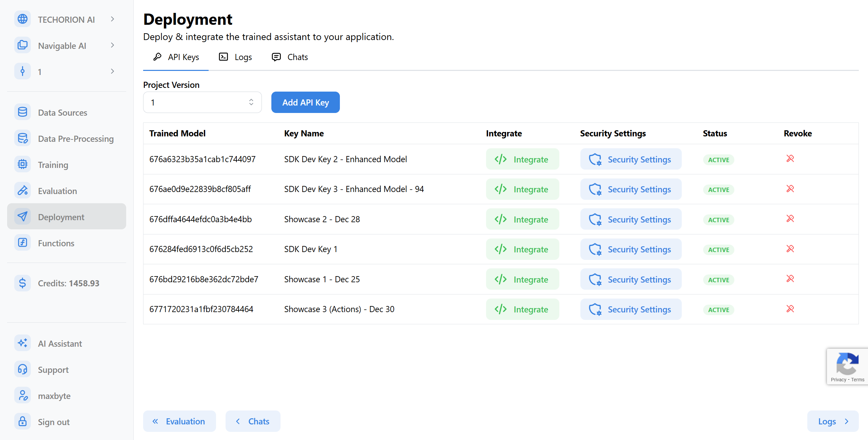Click the Data Sources database icon
This screenshot has height=440, width=868.
(22, 112)
